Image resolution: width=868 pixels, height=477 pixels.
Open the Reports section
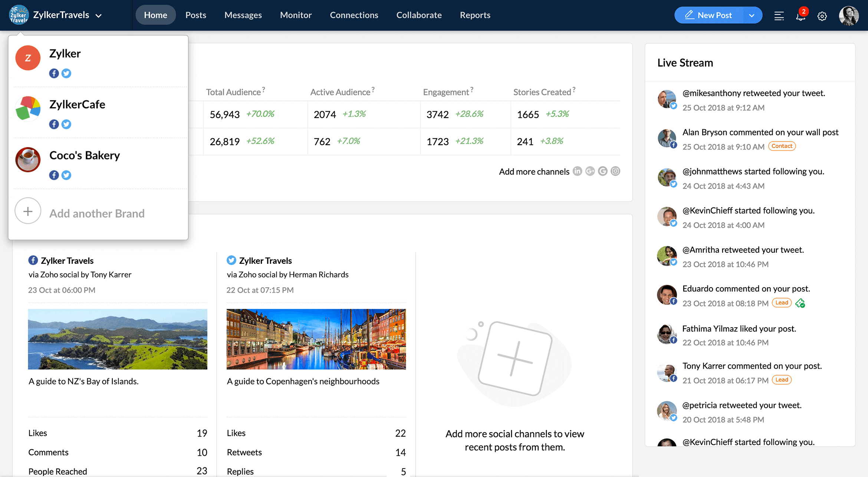tap(474, 15)
